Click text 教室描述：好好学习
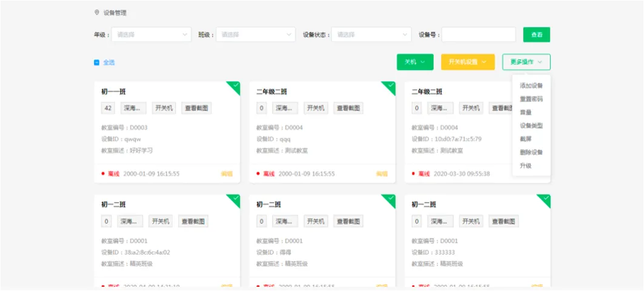The image size is (644, 291). coord(127,151)
